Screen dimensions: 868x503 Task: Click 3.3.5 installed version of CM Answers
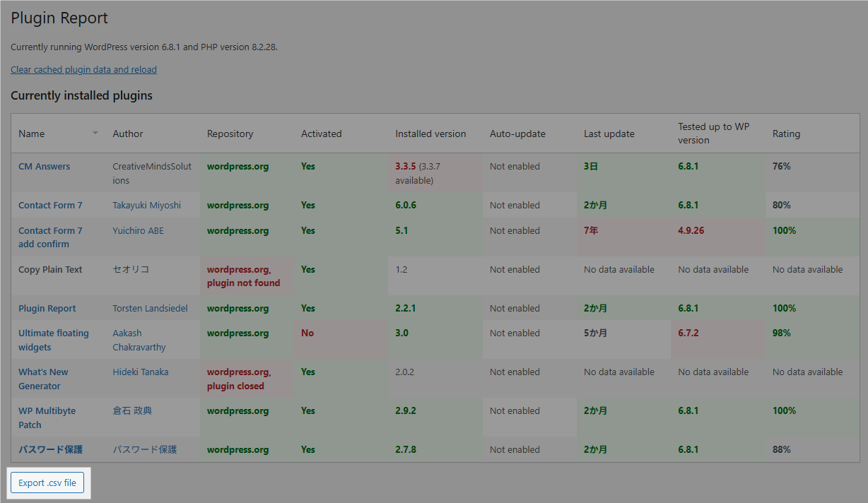[406, 167]
